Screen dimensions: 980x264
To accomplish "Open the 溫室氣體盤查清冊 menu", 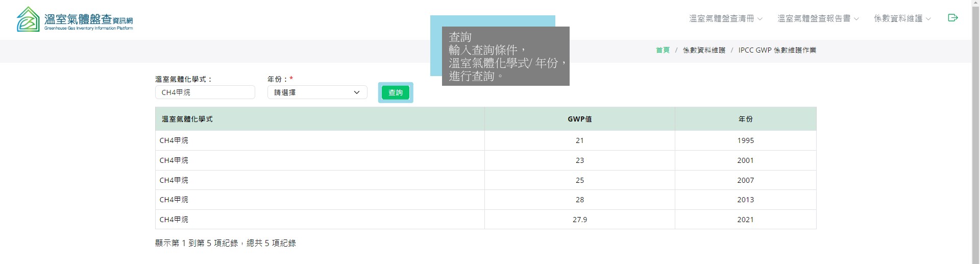I will (x=725, y=19).
